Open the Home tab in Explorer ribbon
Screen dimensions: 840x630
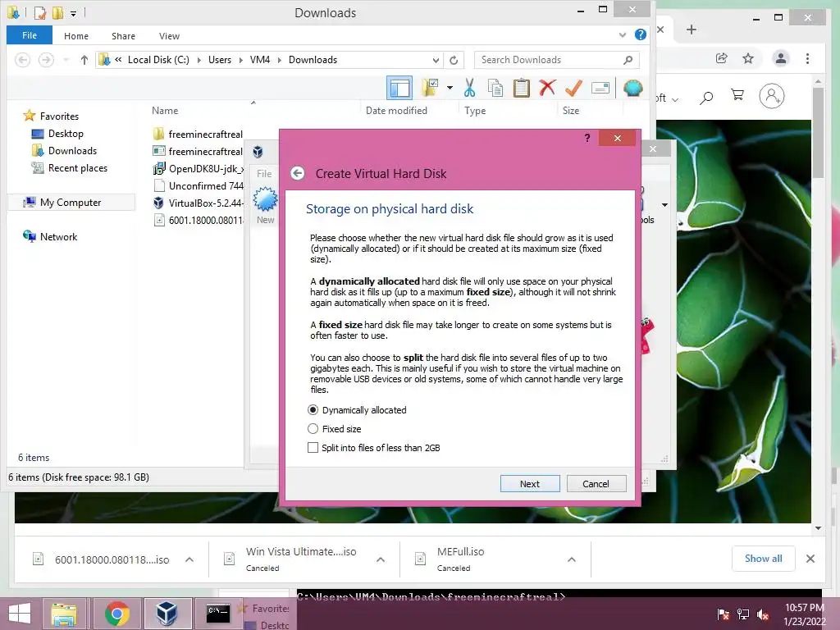76,36
